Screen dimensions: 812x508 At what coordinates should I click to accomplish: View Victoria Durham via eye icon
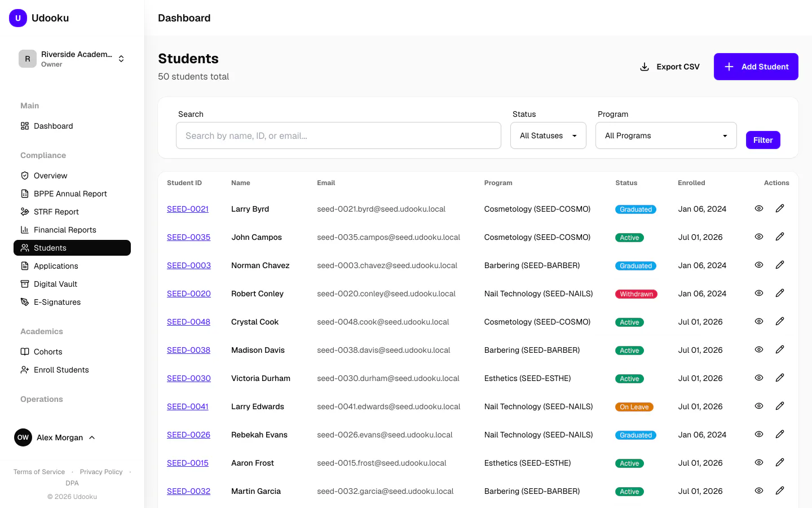click(x=759, y=378)
